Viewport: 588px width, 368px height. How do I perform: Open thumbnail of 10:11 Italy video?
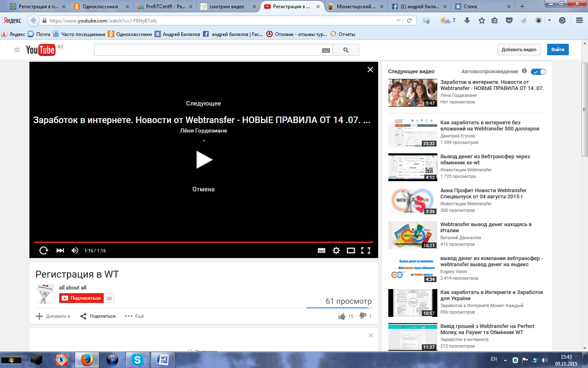click(412, 235)
